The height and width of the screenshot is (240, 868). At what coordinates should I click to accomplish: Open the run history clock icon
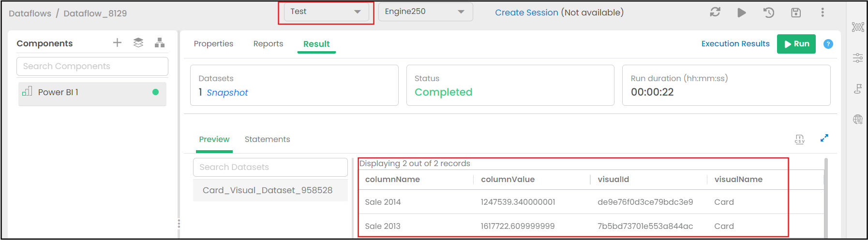(769, 13)
